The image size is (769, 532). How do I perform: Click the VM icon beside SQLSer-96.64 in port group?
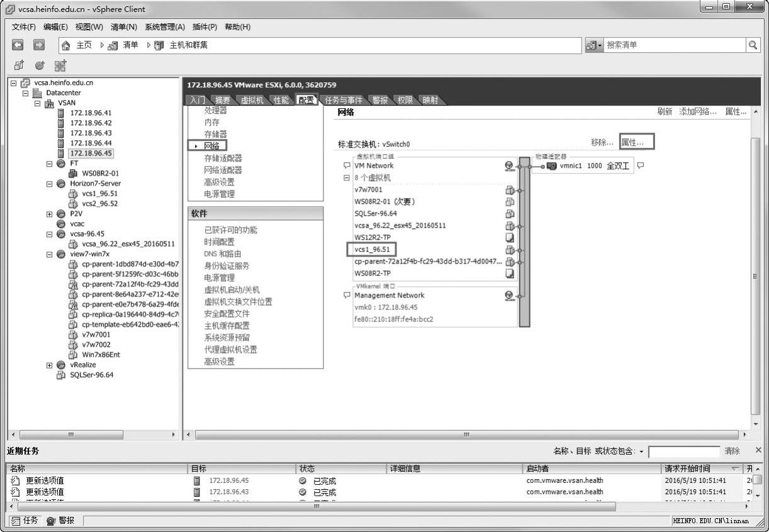point(510,214)
